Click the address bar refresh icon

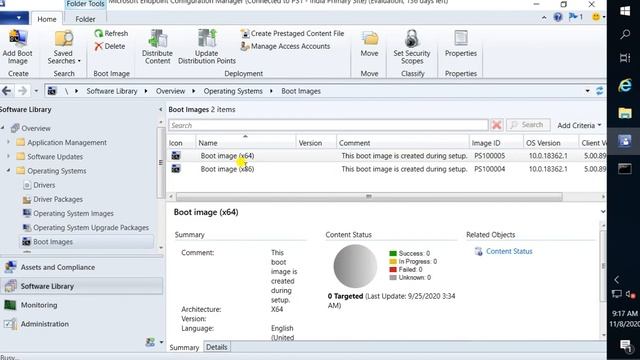(600, 91)
